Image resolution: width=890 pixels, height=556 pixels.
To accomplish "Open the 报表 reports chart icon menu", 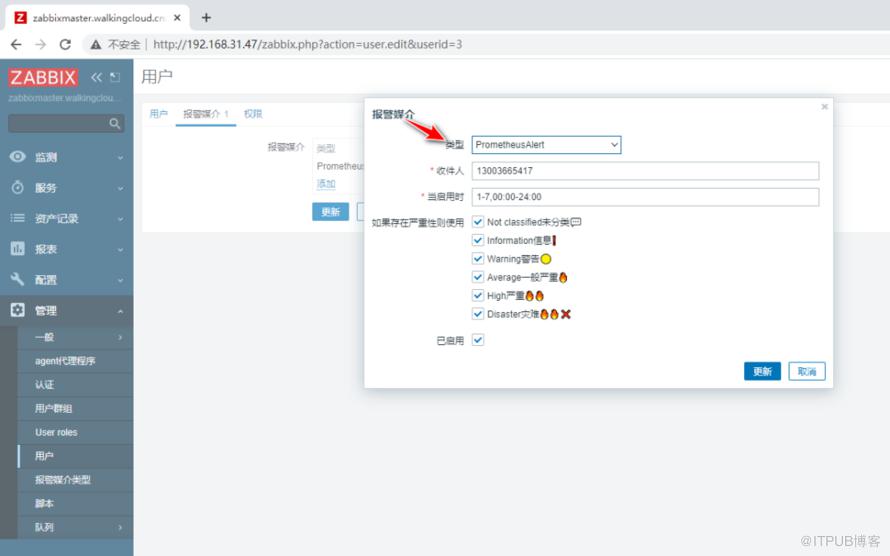I will click(18, 248).
